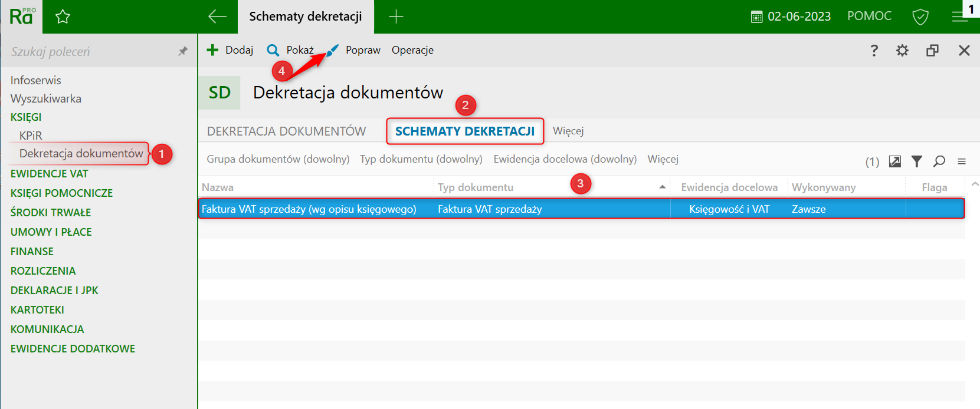The image size is (980, 409).
Task: Expand the FINANSE section
Action: [x=32, y=252]
